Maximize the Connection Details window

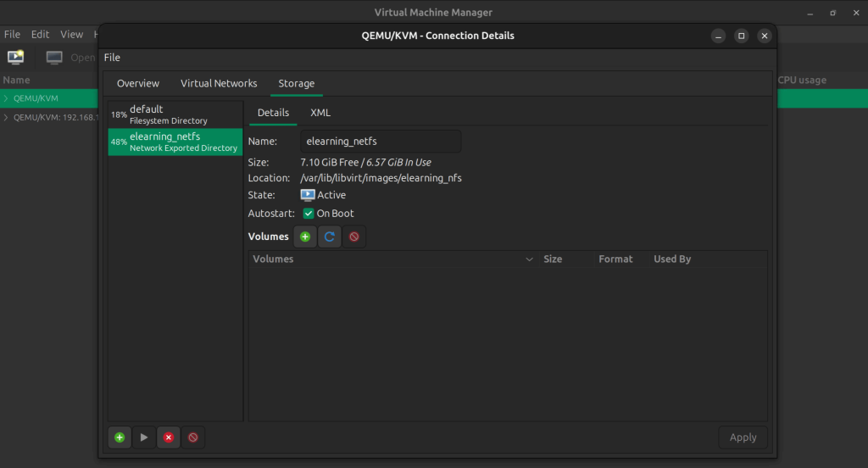(x=741, y=36)
